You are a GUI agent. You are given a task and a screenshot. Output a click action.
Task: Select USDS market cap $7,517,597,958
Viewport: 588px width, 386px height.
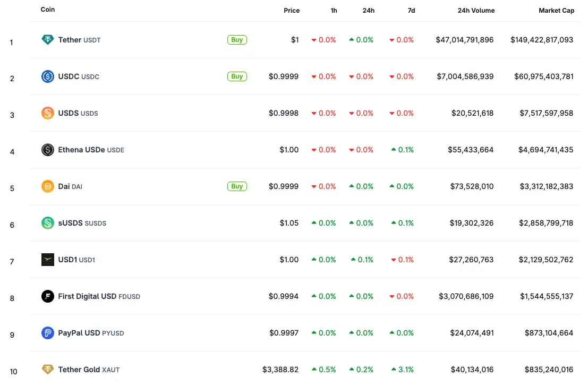546,113
